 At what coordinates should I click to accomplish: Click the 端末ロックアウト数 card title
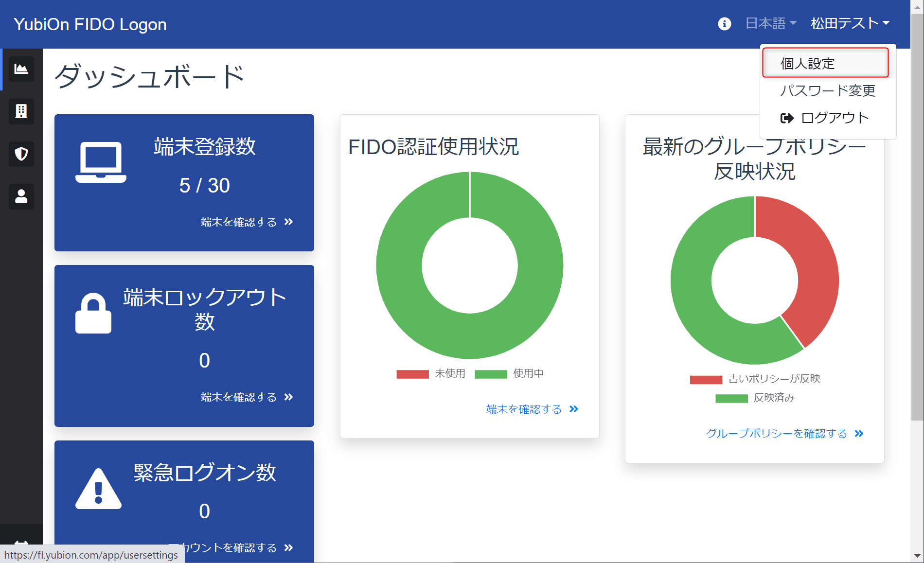tap(204, 309)
